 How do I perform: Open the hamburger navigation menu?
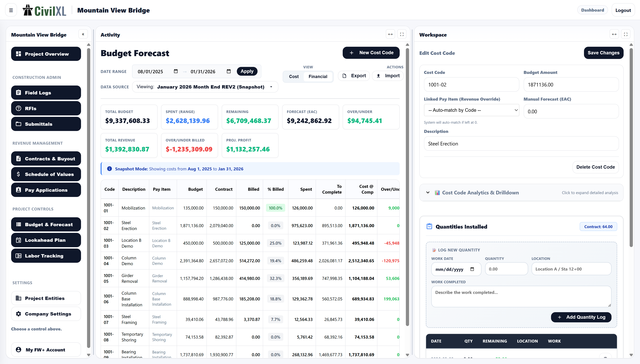tap(11, 10)
